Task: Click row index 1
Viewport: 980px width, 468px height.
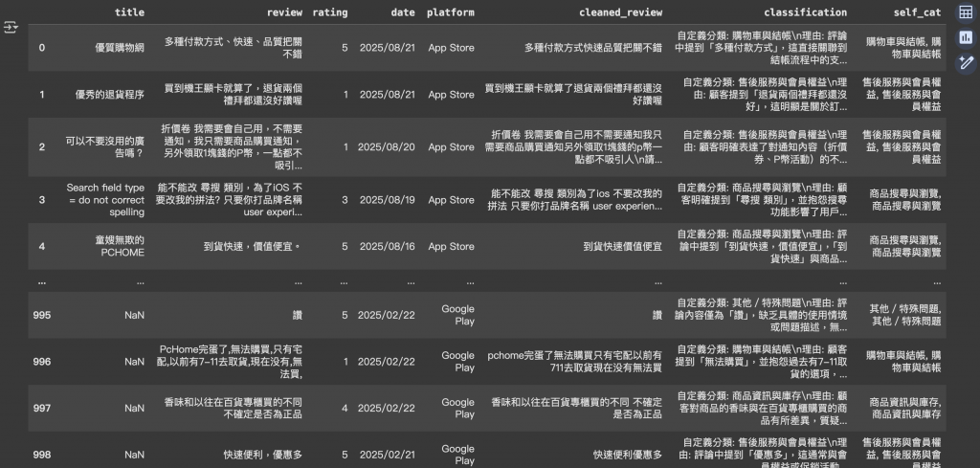Action: (x=42, y=95)
